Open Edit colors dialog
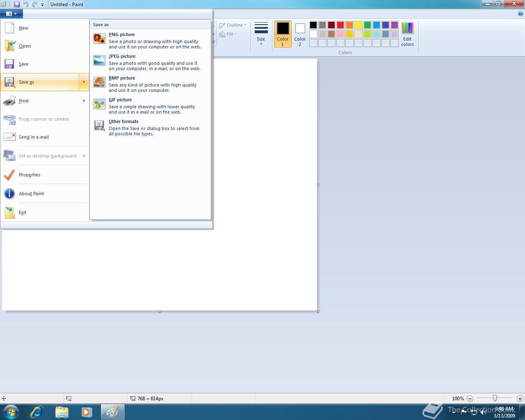The height and width of the screenshot is (420, 525). pyautogui.click(x=407, y=34)
